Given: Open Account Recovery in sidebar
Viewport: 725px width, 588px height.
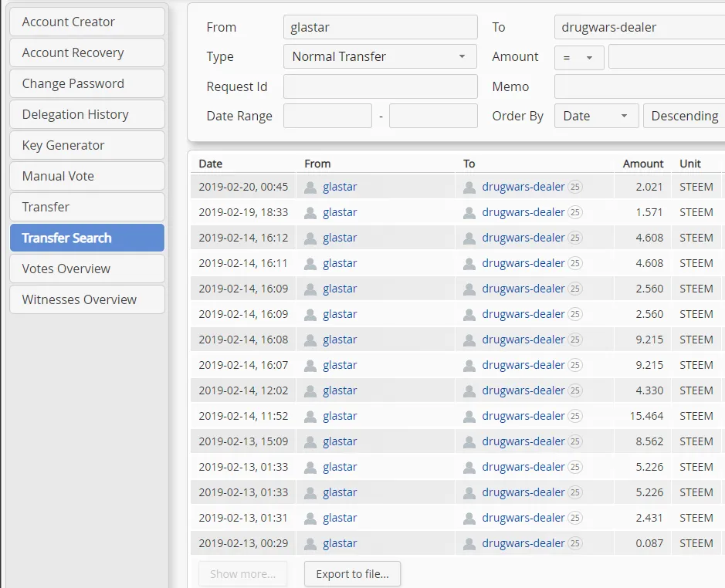Looking at the screenshot, I should pyautogui.click(x=87, y=52).
